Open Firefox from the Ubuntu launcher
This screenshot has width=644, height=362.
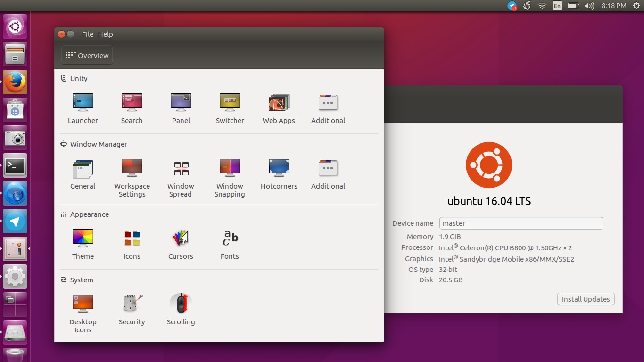(16, 82)
